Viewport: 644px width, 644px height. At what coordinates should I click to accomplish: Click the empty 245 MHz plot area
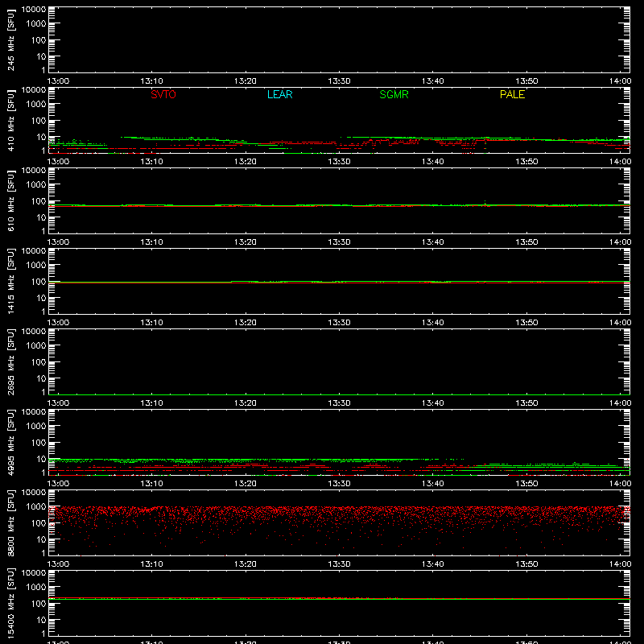point(339,39)
